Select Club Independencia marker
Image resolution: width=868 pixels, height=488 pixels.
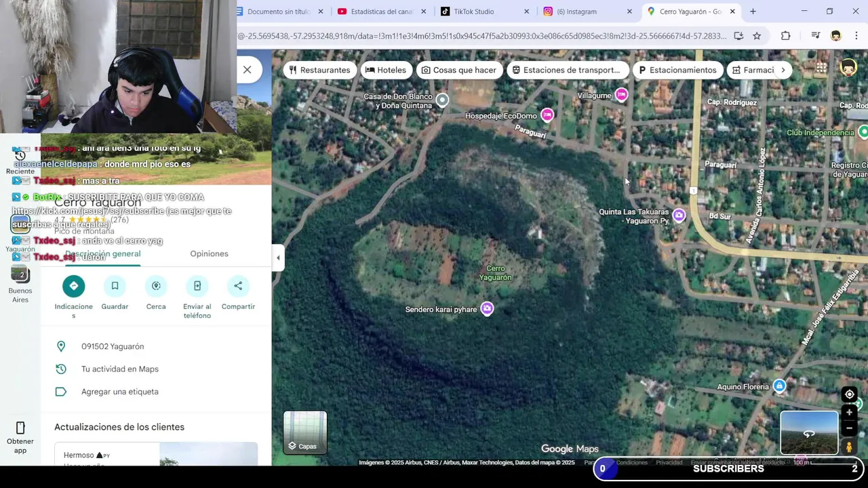pos(863,132)
